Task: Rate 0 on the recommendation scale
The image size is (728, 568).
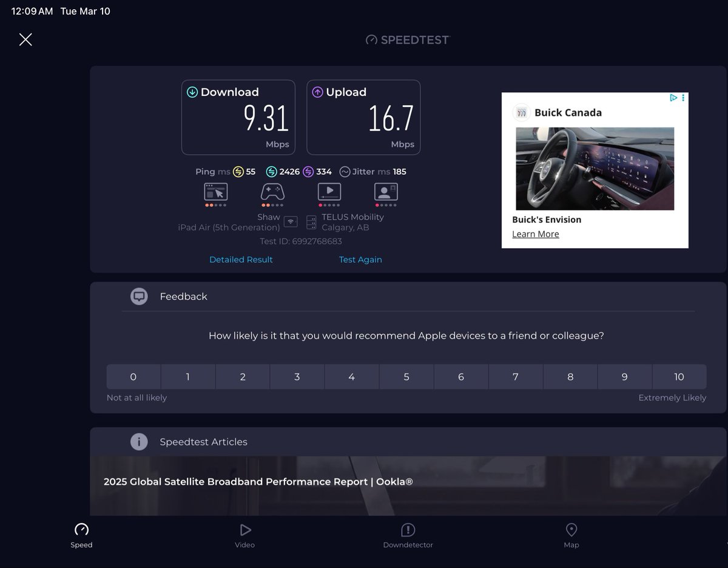Action: click(133, 377)
